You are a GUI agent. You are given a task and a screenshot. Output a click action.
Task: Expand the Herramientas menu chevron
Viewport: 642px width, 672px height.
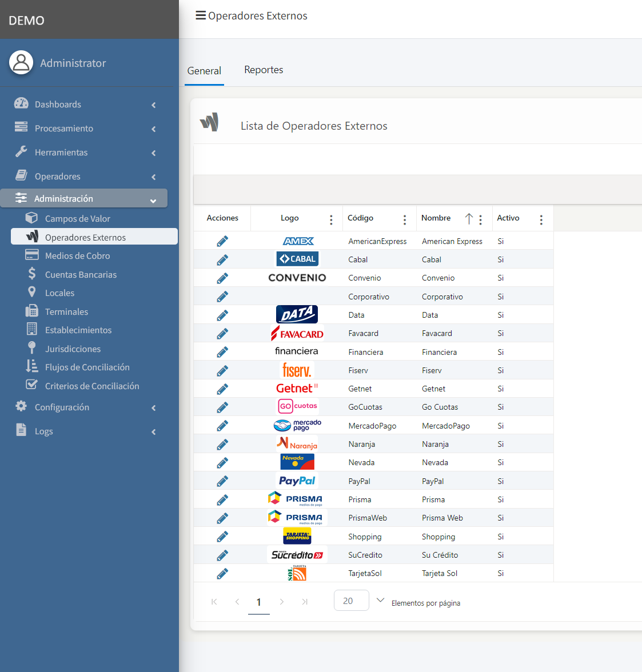tap(154, 153)
